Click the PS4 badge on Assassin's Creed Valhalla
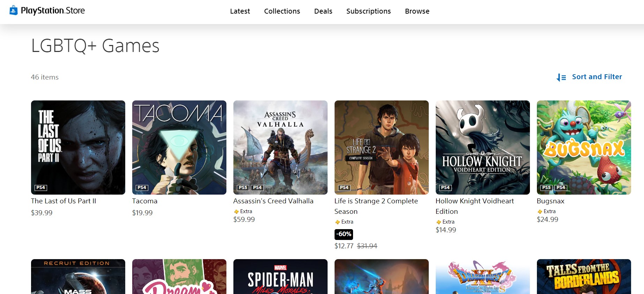644x294 pixels. click(x=257, y=188)
